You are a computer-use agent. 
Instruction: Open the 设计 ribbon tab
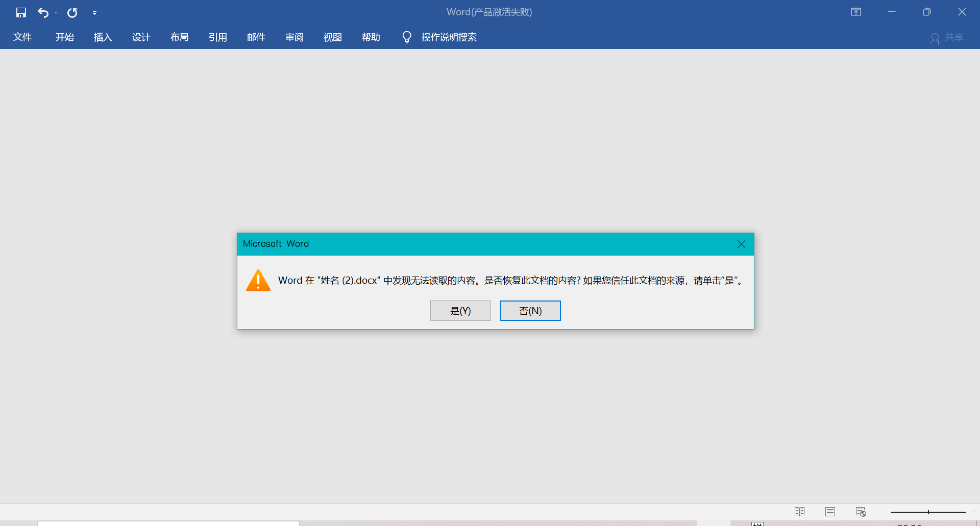[x=141, y=37]
